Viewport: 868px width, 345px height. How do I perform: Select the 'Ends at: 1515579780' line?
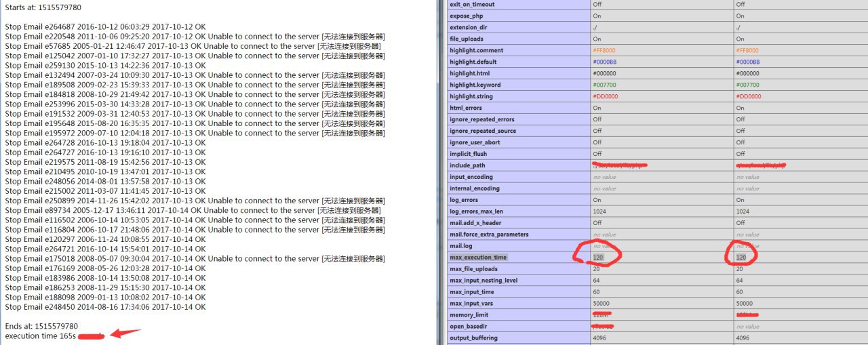coord(41,326)
